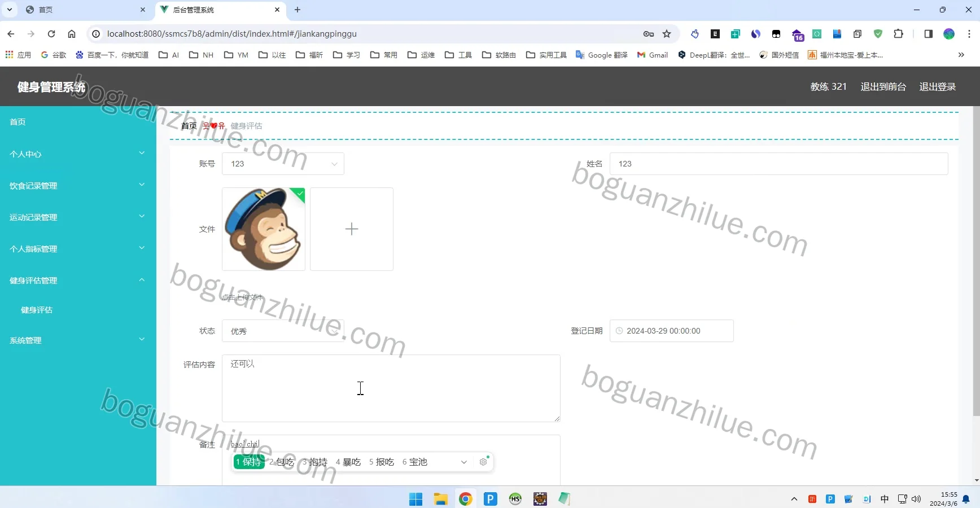This screenshot has height=508, width=980.
Task: Open IME candidate settings gear
Action: click(x=483, y=462)
